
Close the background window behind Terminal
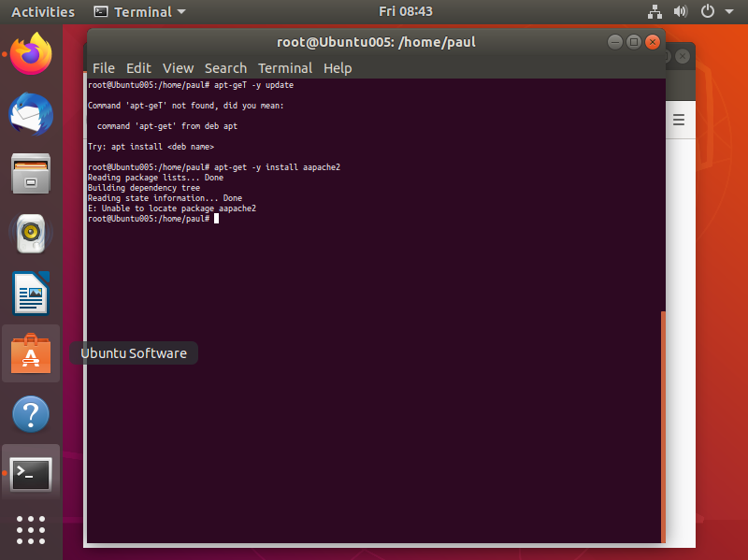click(683, 56)
